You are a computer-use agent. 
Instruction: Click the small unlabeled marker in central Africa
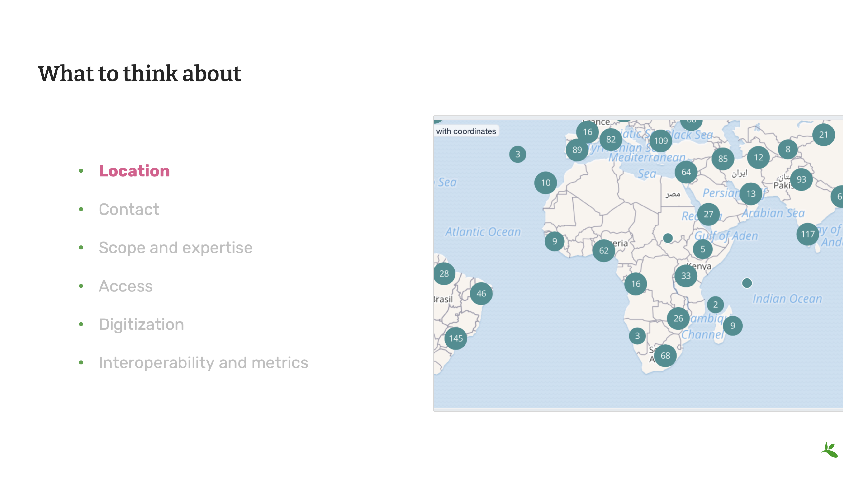pos(668,238)
